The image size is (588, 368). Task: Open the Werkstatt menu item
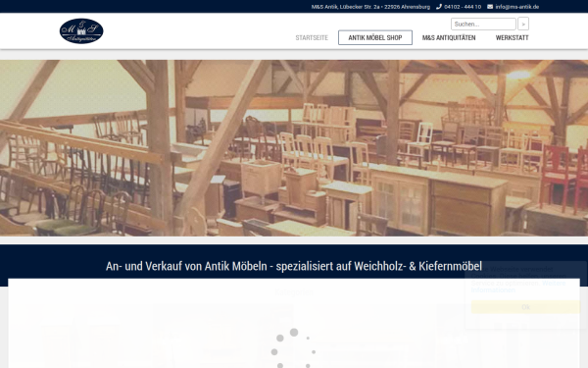(x=512, y=38)
